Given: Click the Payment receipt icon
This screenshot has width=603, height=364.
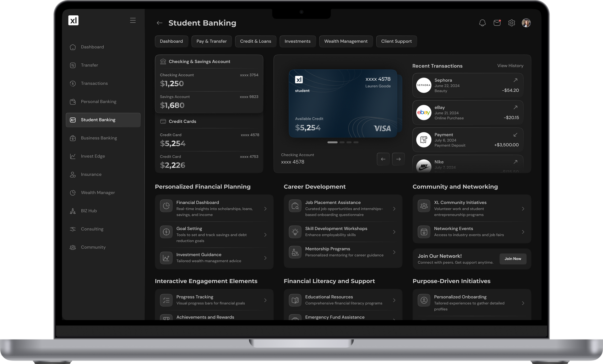Looking at the screenshot, I should (x=424, y=140).
